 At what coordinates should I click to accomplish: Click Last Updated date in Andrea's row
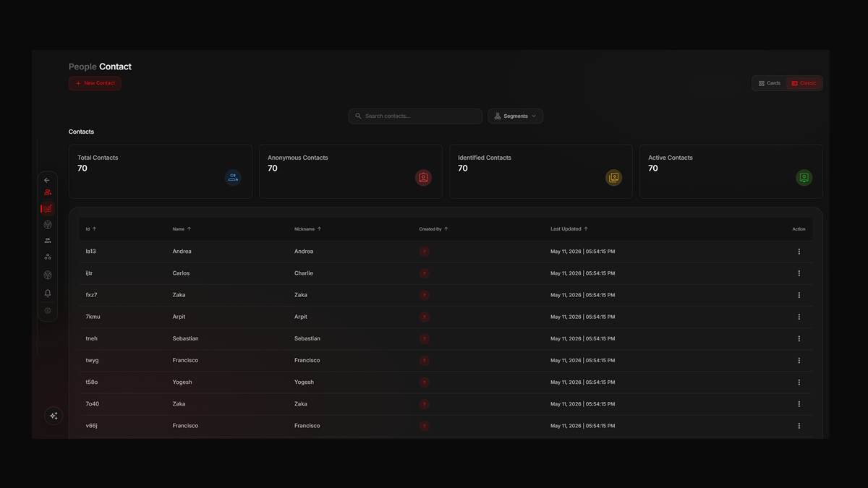(583, 252)
